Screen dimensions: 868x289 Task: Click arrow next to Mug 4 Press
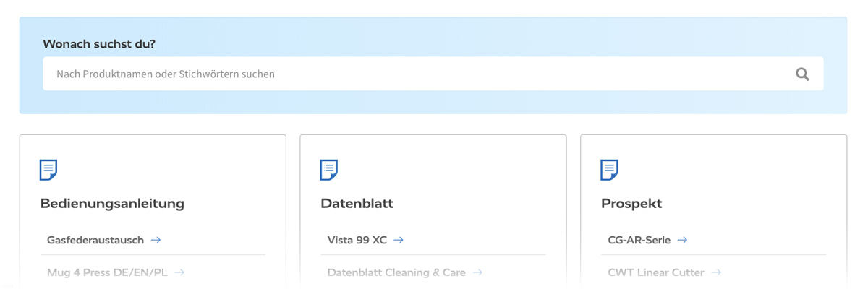(179, 272)
